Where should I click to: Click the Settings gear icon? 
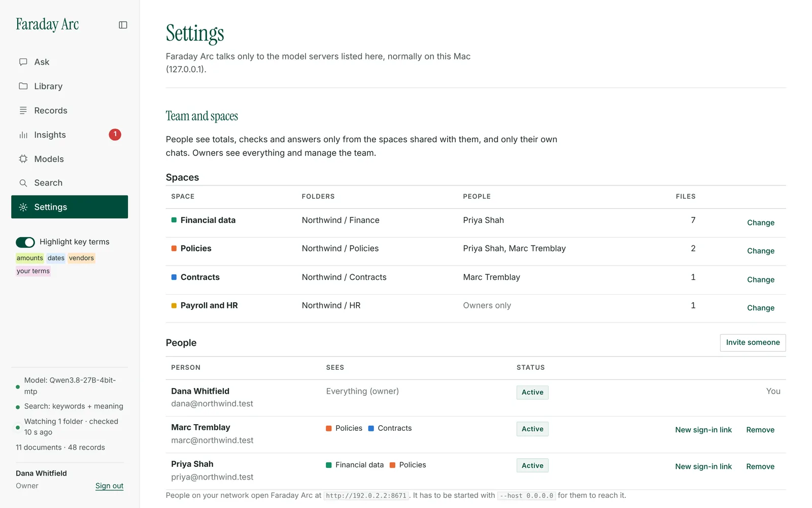point(23,207)
